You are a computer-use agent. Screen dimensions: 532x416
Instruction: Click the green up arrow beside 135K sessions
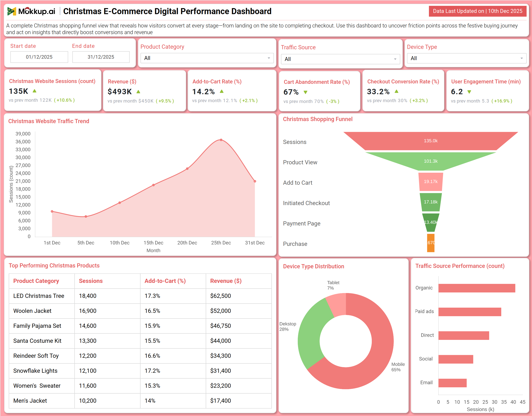pos(34,91)
